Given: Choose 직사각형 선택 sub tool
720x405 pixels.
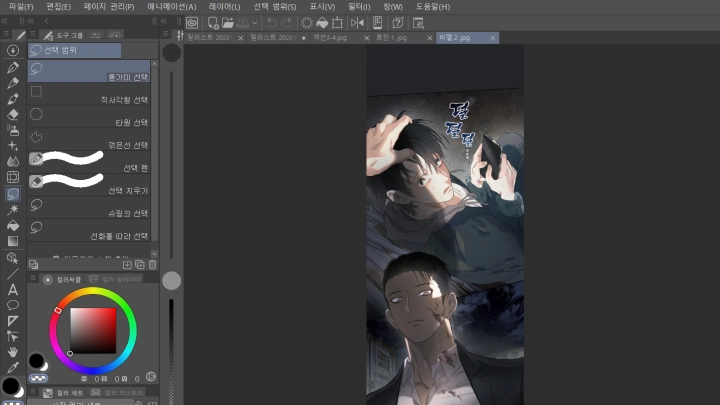Looking at the screenshot, I should point(89,94).
